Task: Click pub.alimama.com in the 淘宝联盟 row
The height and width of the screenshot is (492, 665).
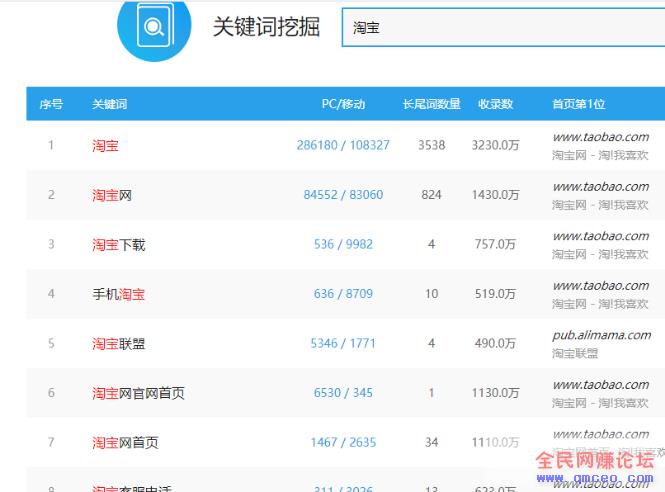Action: [x=602, y=335]
